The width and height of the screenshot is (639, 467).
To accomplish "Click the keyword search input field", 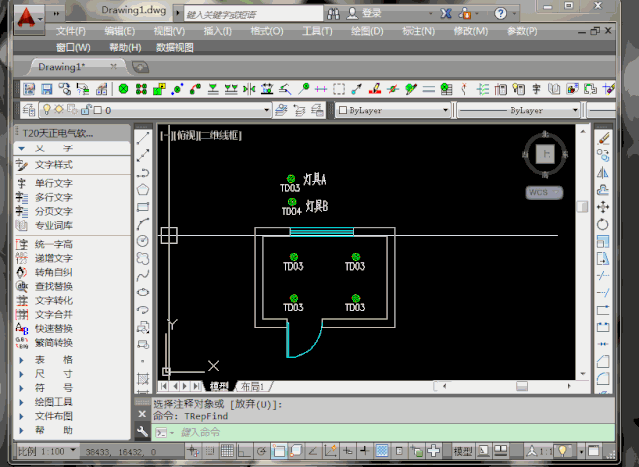I will [x=253, y=14].
